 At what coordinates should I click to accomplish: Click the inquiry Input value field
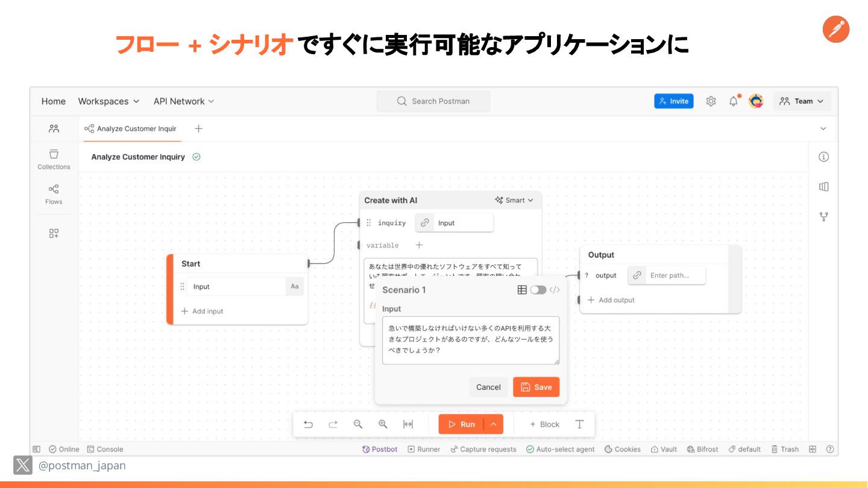click(x=463, y=223)
